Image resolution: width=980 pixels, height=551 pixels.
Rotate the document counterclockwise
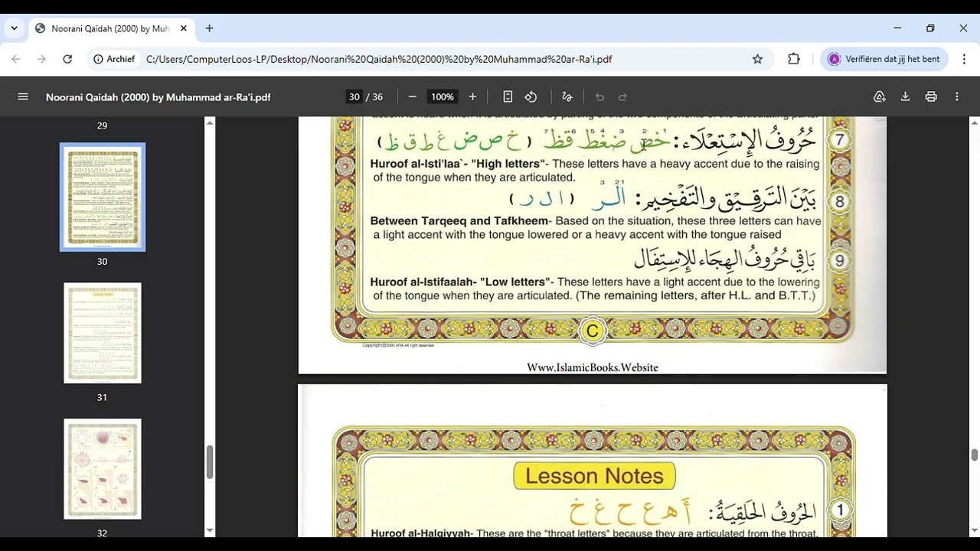pos(531,97)
